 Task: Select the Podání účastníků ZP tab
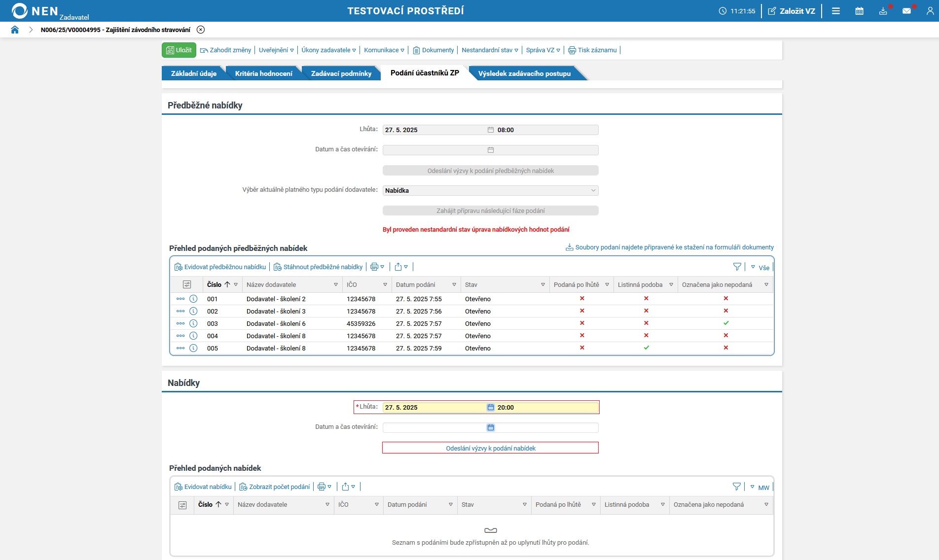[425, 73]
